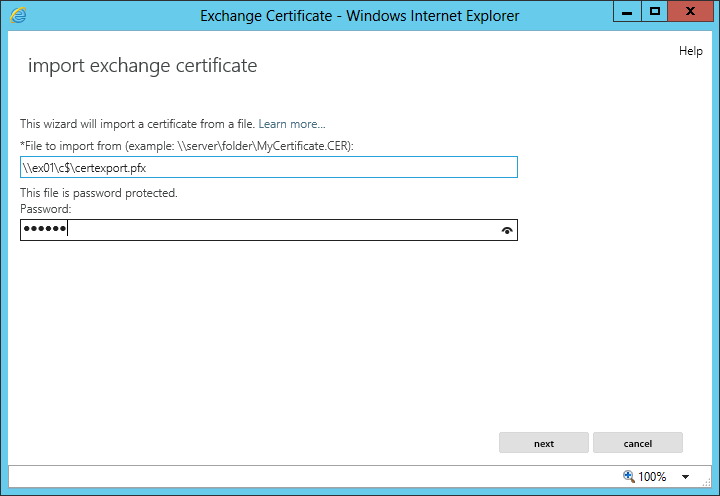Screen dimensions: 720x496
Task: Follow the Learn more link
Action: [292, 124]
